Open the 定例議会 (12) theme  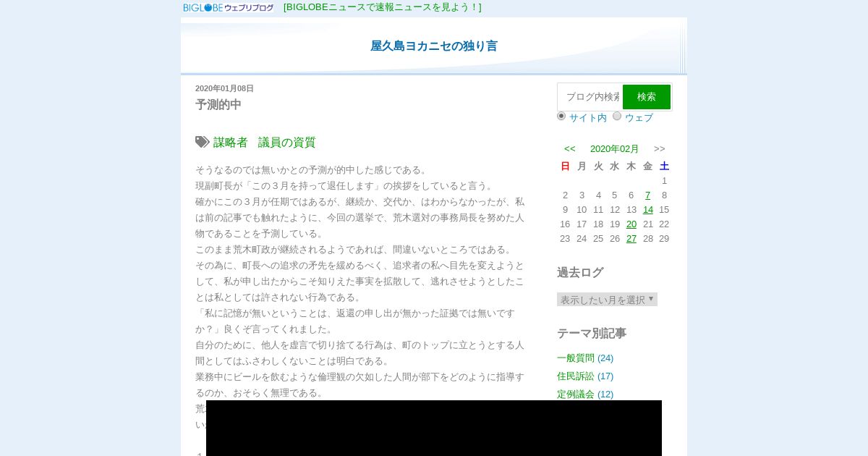coord(585,394)
